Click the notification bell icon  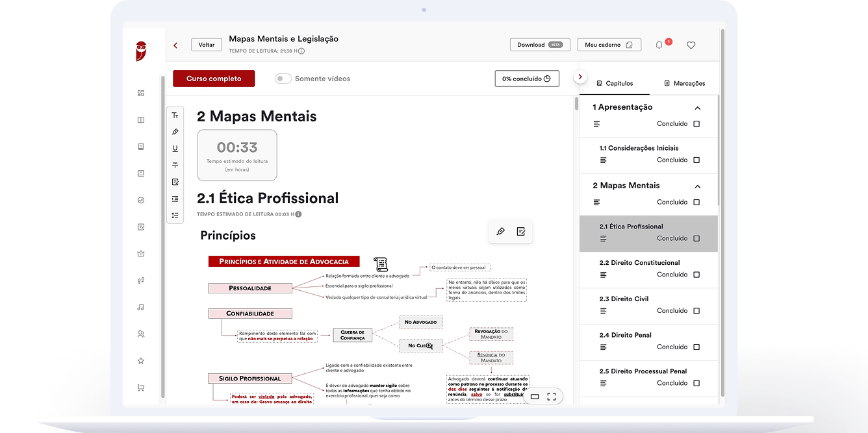(659, 45)
